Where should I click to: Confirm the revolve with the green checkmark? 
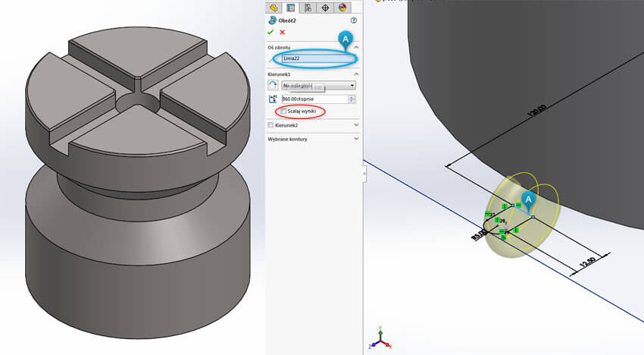270,32
